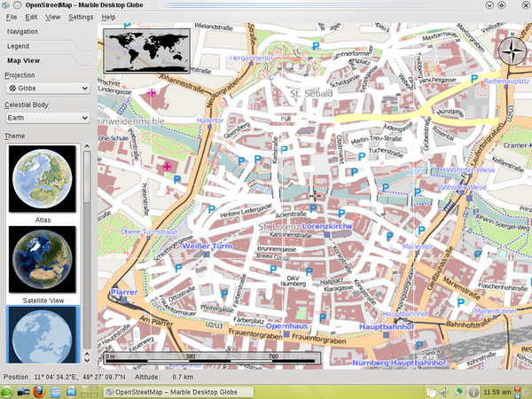Click the parking icon below Marienstraße
Image resolution: width=532 pixels, height=399 pixels.
point(461,302)
